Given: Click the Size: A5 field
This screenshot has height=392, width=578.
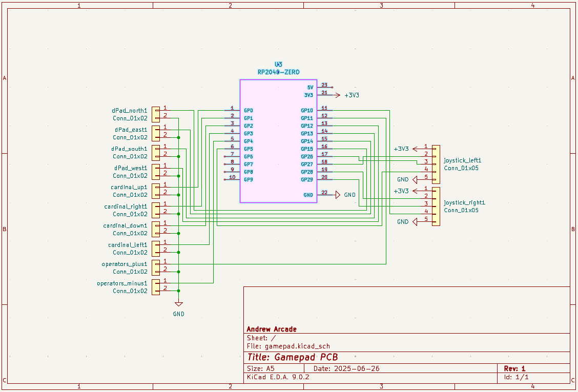Looking at the screenshot, I should pyautogui.click(x=260, y=368).
